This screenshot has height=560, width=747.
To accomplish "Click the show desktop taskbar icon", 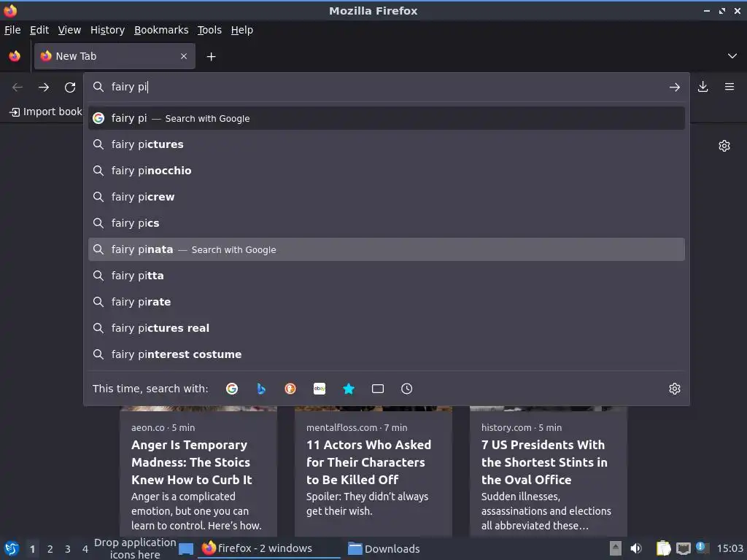I will pos(186,549).
